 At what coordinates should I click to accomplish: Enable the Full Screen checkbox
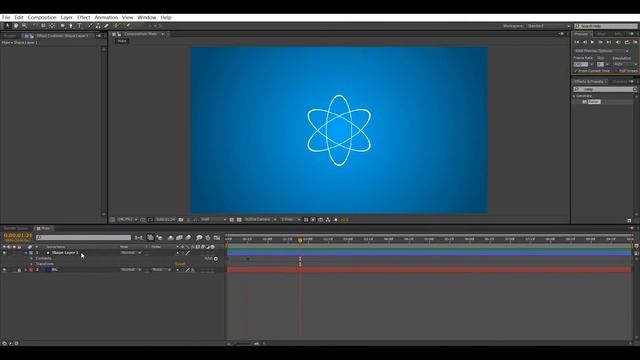616,71
